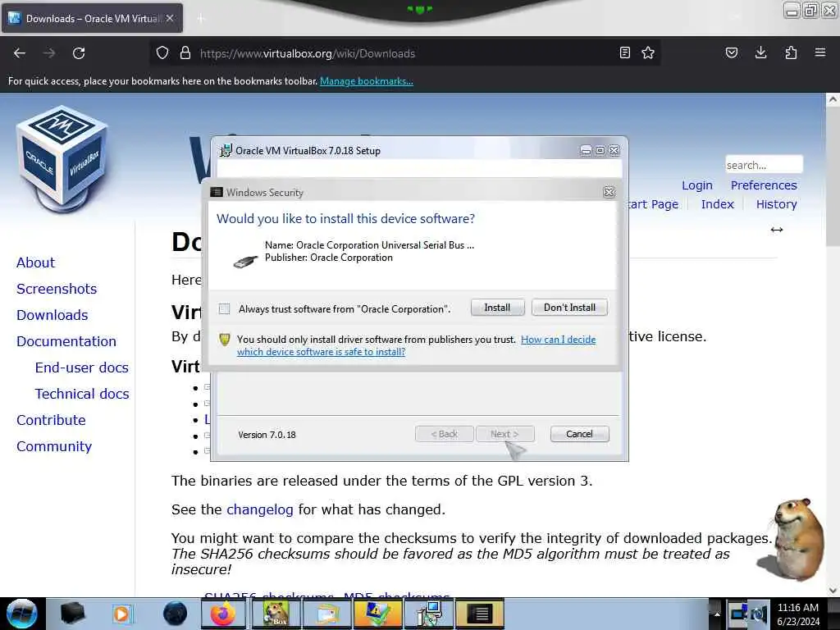Cancel the VirtualBox Setup wizard
This screenshot has width=840, height=630.
click(579, 434)
